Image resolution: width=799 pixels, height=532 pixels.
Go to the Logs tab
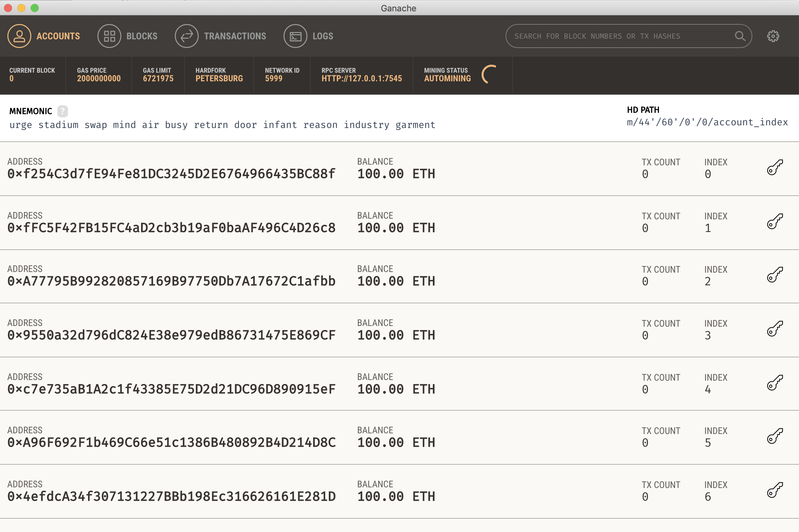click(308, 36)
